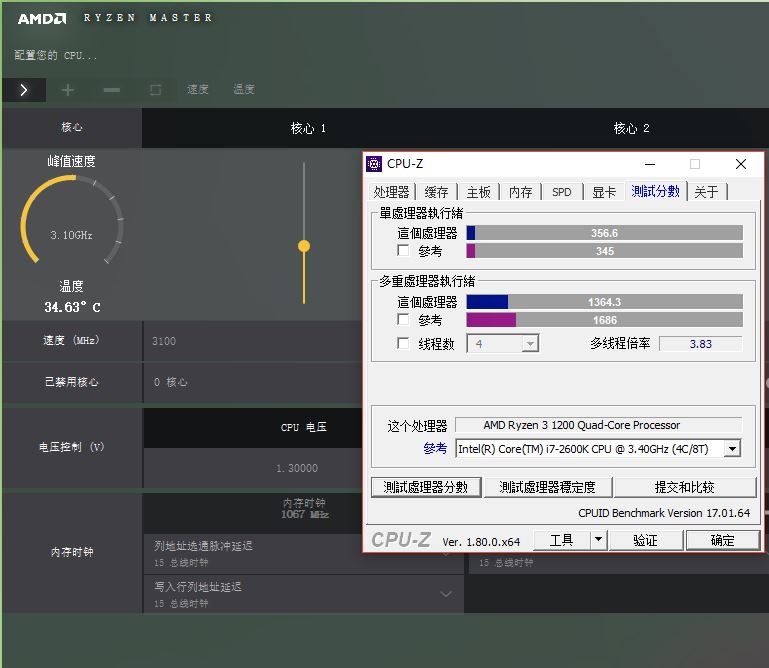The width and height of the screenshot is (769, 668).
Task: Click the 验证 button
Action: 645,540
